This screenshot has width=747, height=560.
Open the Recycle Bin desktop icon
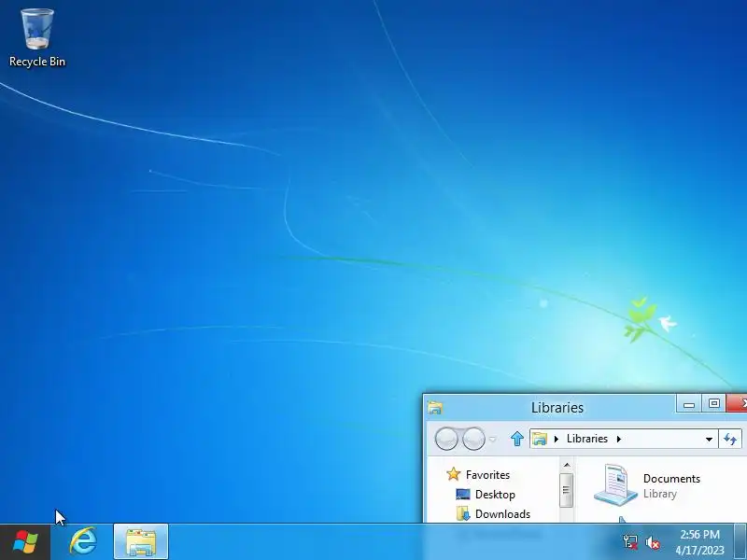pyautogui.click(x=37, y=38)
